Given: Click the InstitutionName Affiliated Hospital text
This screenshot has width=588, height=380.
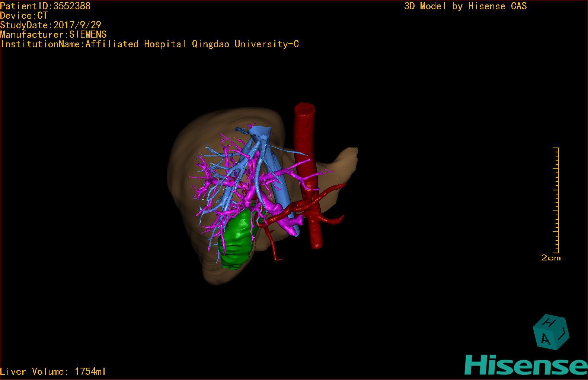Looking at the screenshot, I should [150, 44].
